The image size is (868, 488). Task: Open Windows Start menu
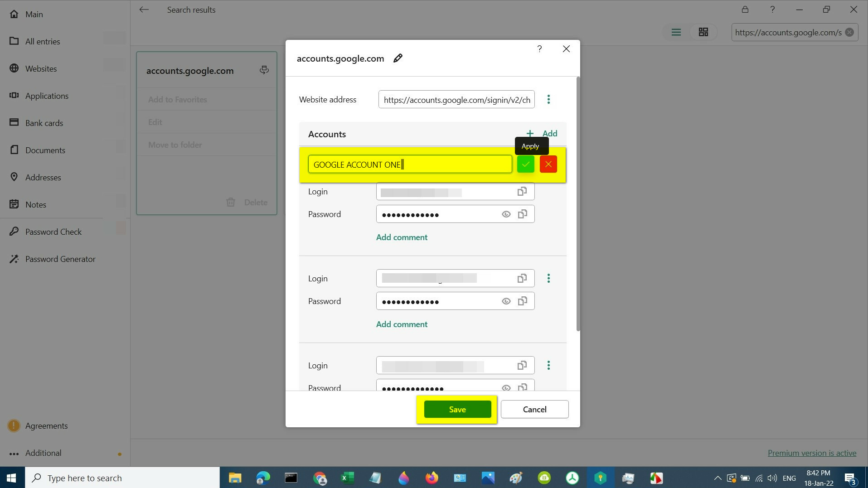pyautogui.click(x=12, y=478)
